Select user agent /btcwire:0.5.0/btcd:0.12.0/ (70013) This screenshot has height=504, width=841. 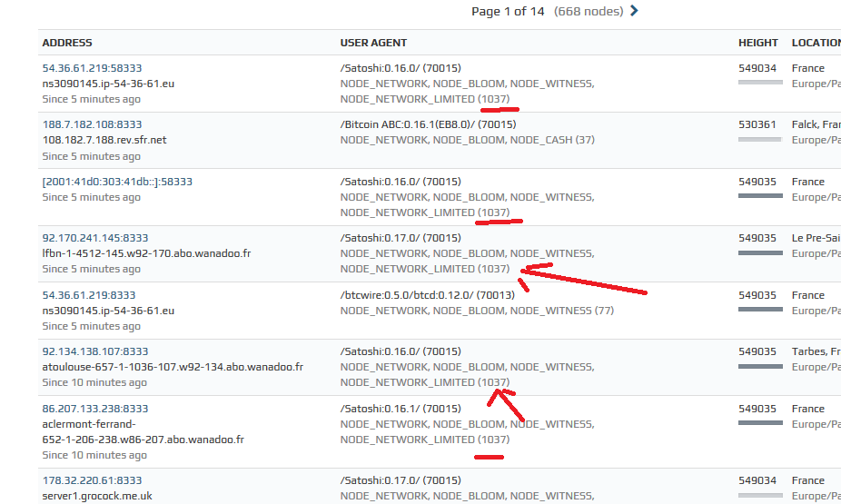(x=428, y=295)
